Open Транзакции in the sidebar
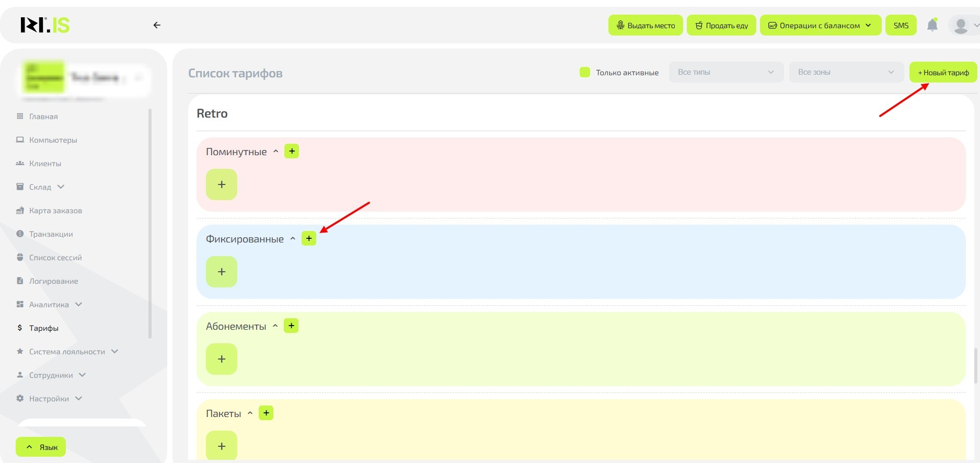Image resolution: width=980 pixels, height=463 pixels. 51,234
